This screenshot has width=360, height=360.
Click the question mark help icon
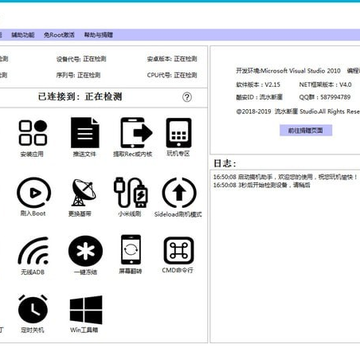(187, 97)
